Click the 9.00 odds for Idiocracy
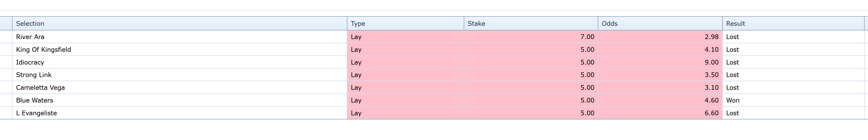Image resolution: width=868 pixels, height=140 pixels. 711,62
